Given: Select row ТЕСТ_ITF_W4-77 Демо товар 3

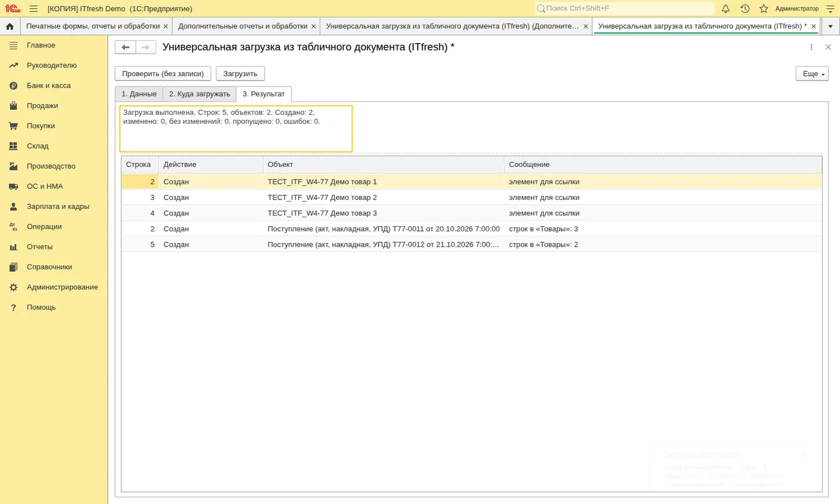Looking at the screenshot, I should coord(472,213).
